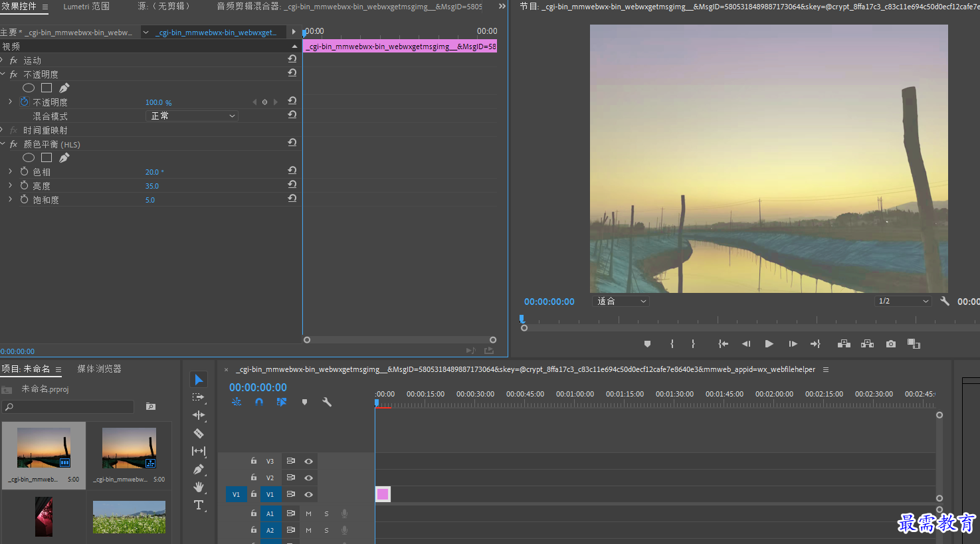Select the Slip tool

click(x=199, y=451)
